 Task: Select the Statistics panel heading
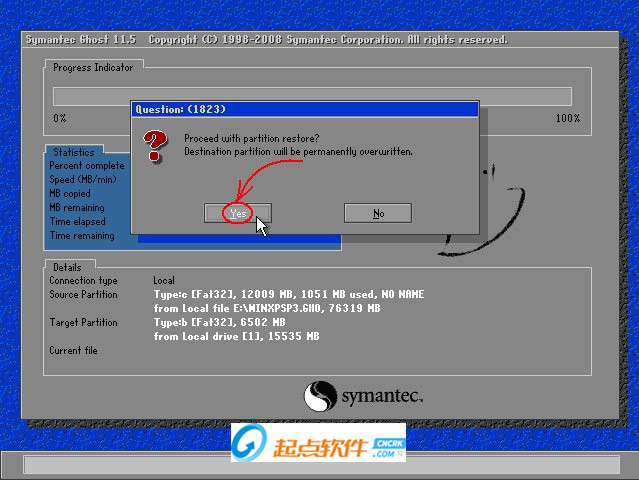pyautogui.click(x=74, y=152)
